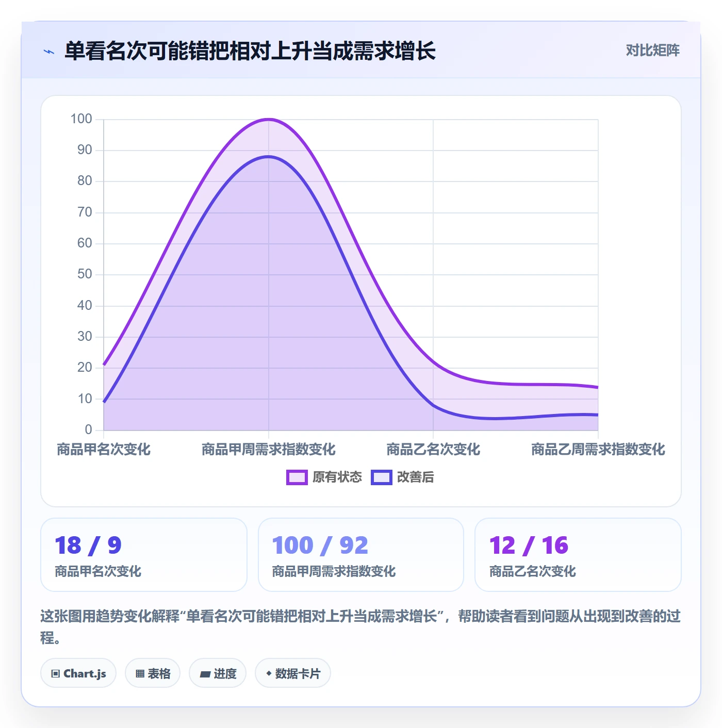Click the lightning bolt icon beside the title

pyautogui.click(x=49, y=52)
